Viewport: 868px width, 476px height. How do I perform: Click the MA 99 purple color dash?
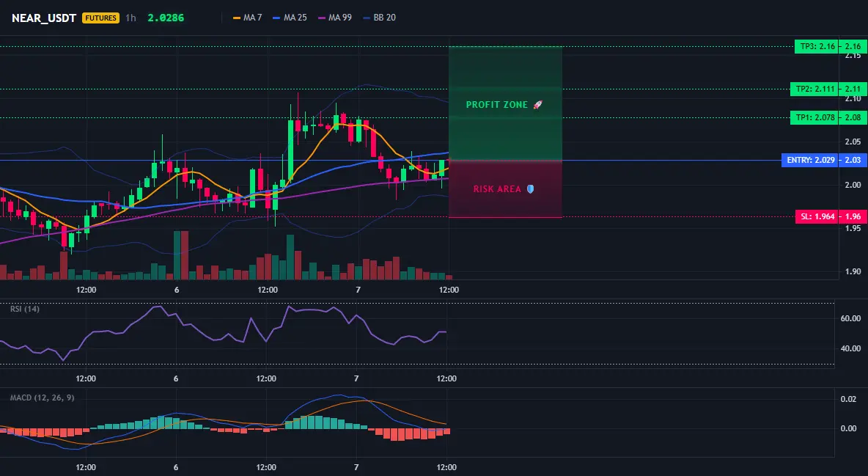(322, 18)
